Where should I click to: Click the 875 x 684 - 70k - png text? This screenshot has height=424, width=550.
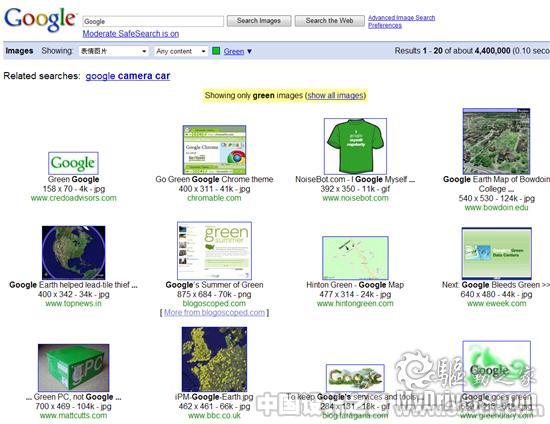coord(214,294)
